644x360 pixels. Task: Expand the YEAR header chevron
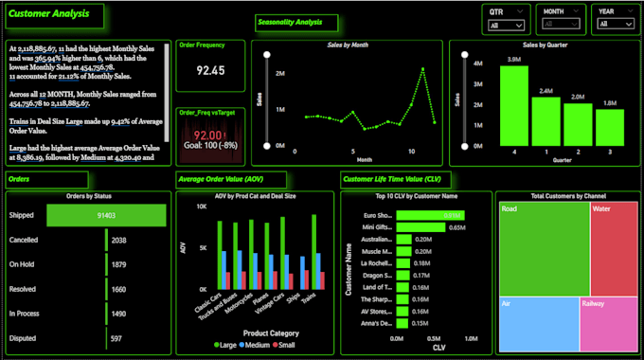pyautogui.click(x=630, y=11)
